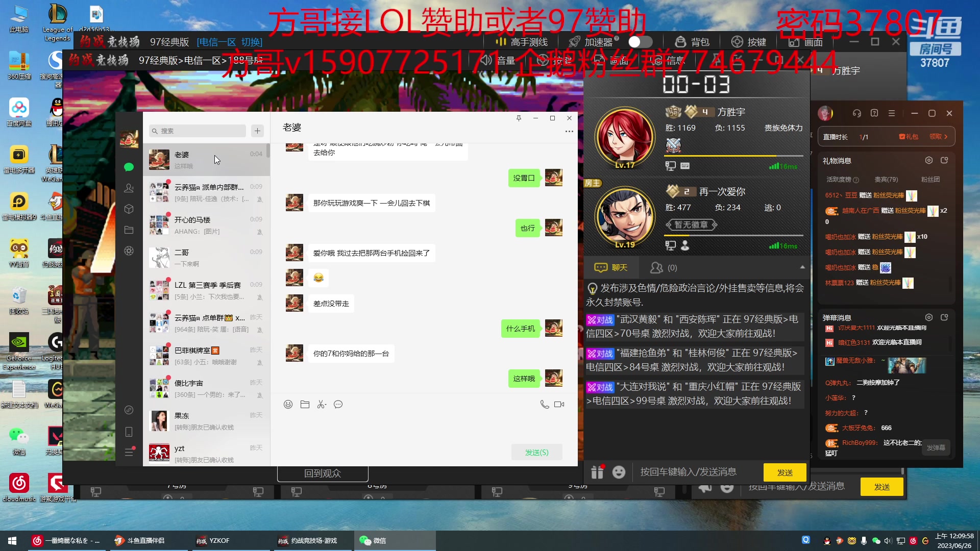Open the three-dot chat info menu

coord(569,132)
